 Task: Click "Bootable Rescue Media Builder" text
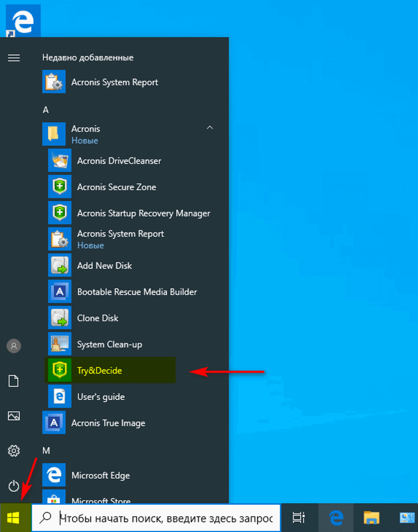pyautogui.click(x=137, y=292)
